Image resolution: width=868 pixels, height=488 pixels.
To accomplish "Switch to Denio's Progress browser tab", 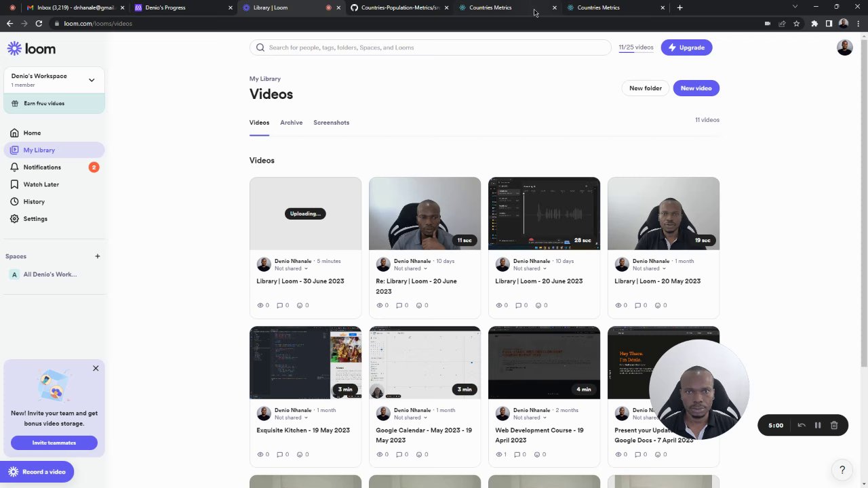I will pyautogui.click(x=183, y=7).
